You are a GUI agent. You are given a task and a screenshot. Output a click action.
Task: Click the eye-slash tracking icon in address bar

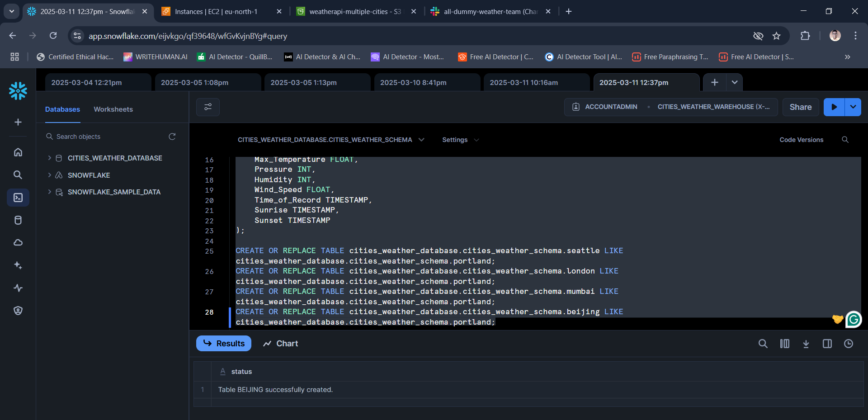(758, 36)
